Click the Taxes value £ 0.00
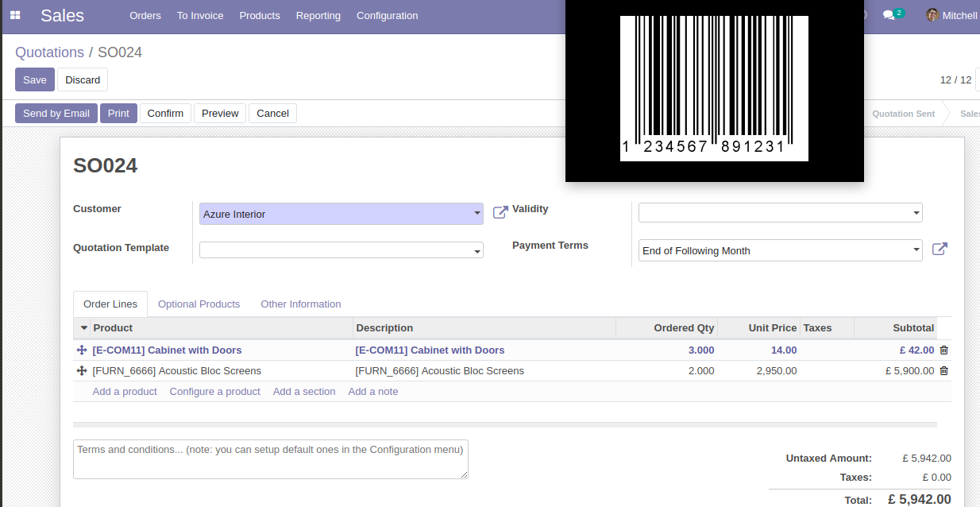 tap(936, 478)
